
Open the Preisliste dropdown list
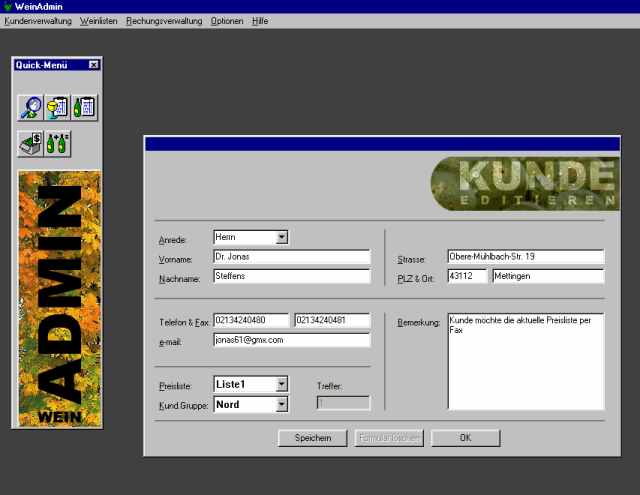pos(281,383)
